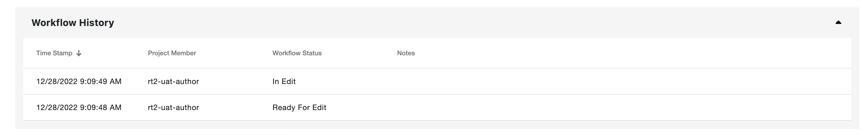Click the empty Notes cell in the Ready For Edit row

click(623, 107)
